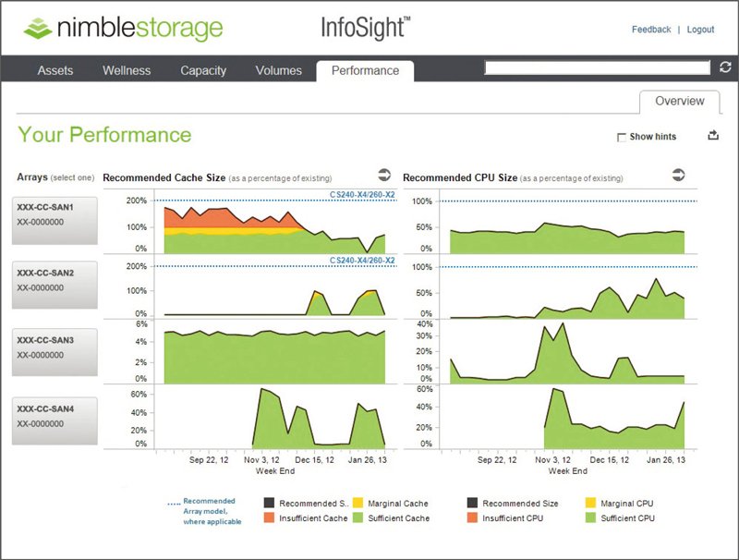Click the Insufficient Cache legend swatch
The width and height of the screenshot is (739, 560).
(x=269, y=517)
